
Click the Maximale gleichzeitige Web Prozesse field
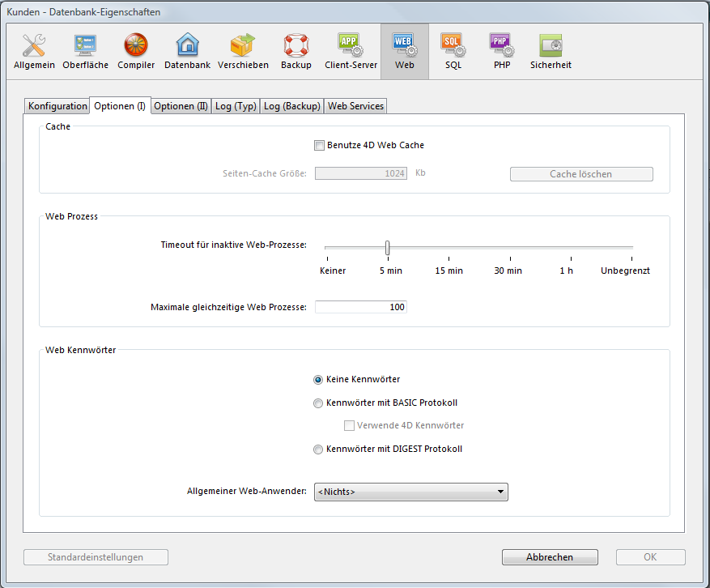point(361,308)
